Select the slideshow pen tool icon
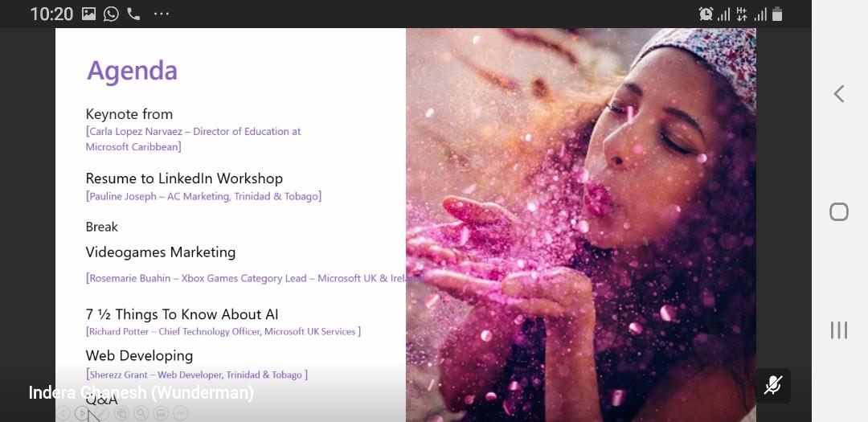The width and height of the screenshot is (868, 422). (102, 413)
